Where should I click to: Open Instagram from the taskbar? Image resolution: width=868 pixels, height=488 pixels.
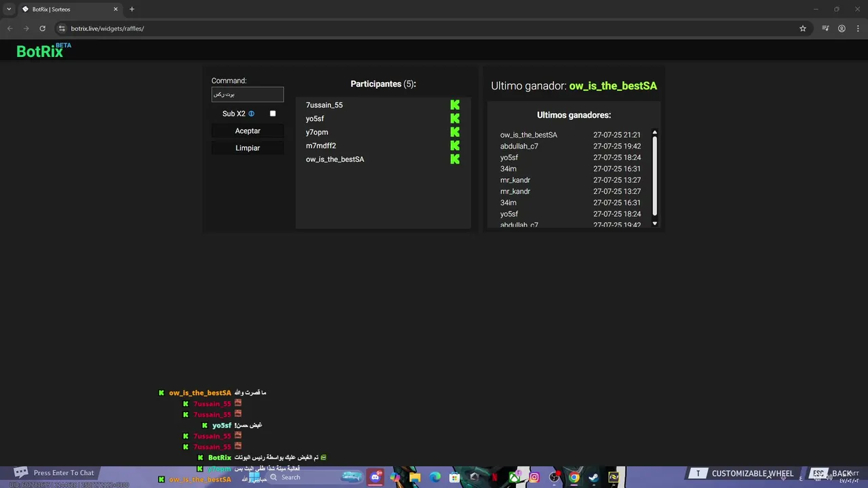point(534,477)
